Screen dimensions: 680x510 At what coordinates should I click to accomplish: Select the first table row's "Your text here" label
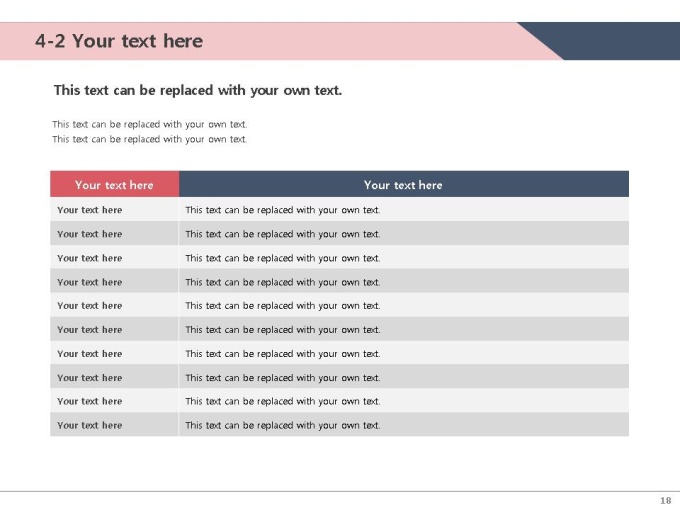(x=90, y=210)
